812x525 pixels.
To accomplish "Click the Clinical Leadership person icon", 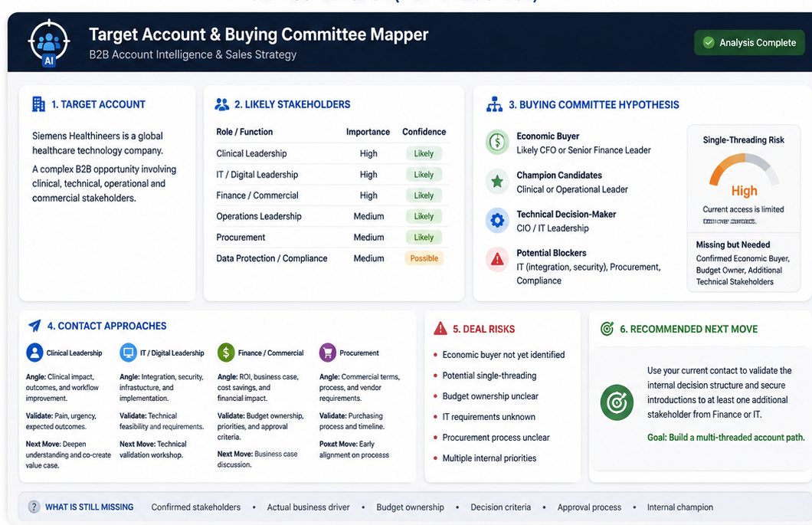I will (x=34, y=353).
